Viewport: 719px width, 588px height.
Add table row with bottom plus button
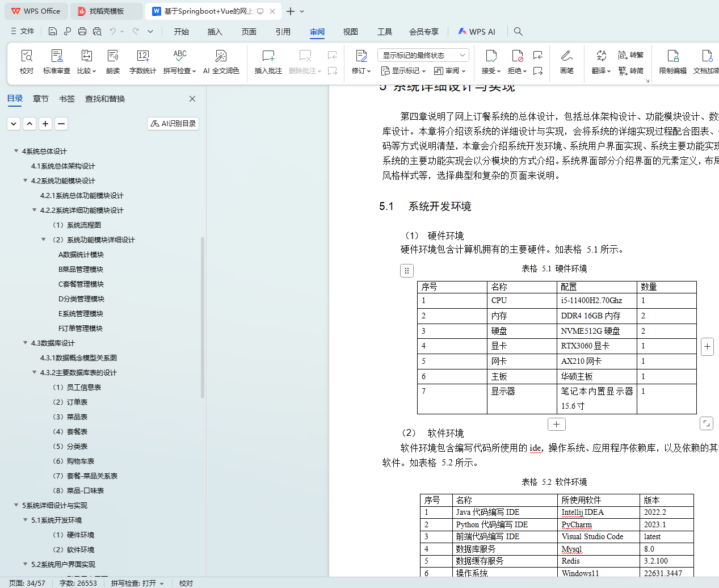[x=556, y=424]
